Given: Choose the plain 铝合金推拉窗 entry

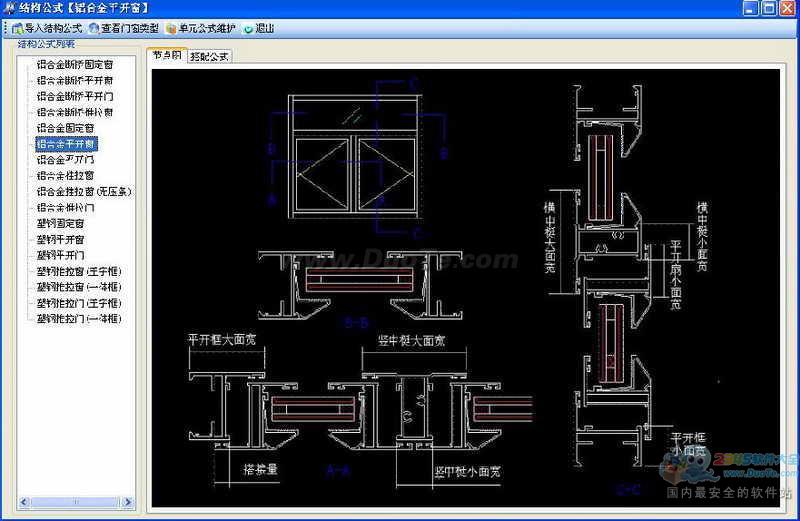Looking at the screenshot, I should 65,176.
